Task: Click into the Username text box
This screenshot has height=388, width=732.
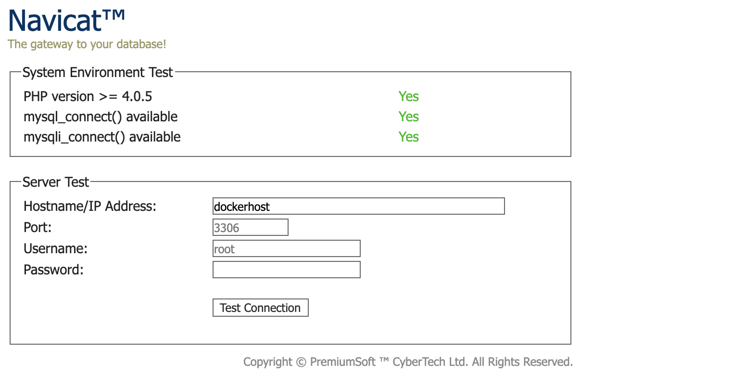Action: tap(286, 248)
